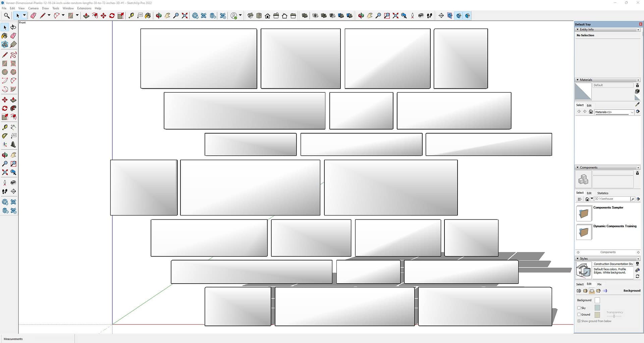Toggle Show ground from below checkbox
The height and width of the screenshot is (343, 644).
click(x=579, y=321)
